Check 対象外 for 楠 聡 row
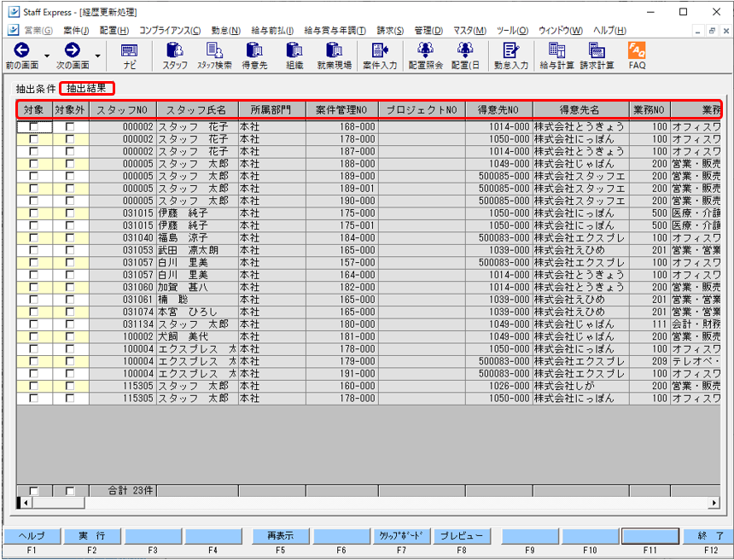This screenshot has width=734, height=560. click(x=70, y=299)
